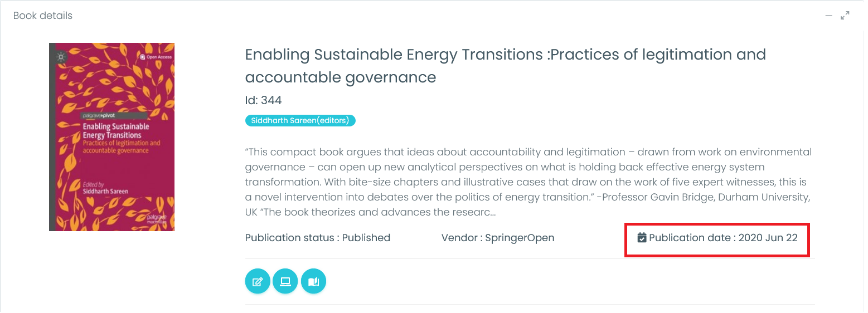Click the Vendor : SpringerOpen label
This screenshot has width=868, height=313.
click(497, 238)
